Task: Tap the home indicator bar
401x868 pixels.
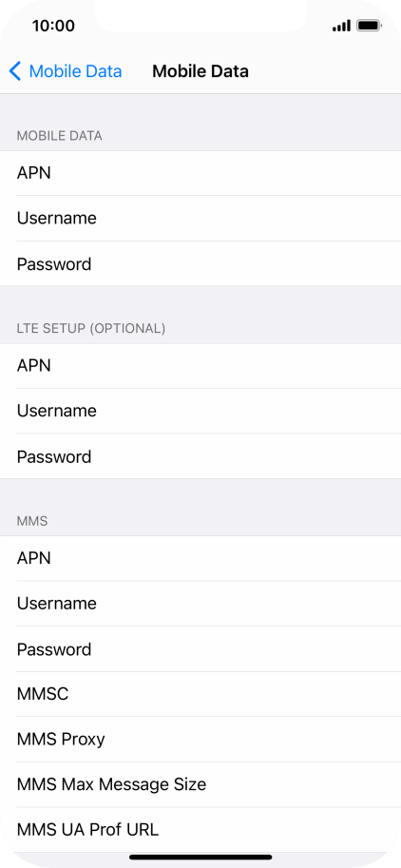Action: (200, 858)
